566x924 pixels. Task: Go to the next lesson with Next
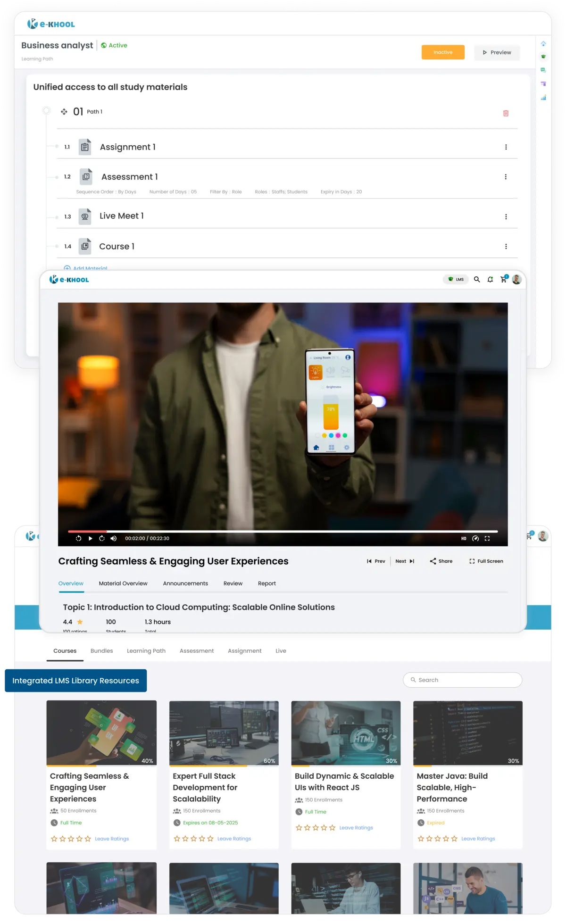click(405, 561)
